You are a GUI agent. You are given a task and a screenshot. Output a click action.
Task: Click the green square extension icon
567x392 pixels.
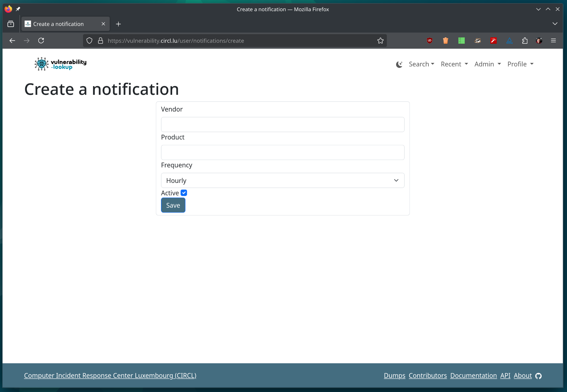tap(462, 41)
